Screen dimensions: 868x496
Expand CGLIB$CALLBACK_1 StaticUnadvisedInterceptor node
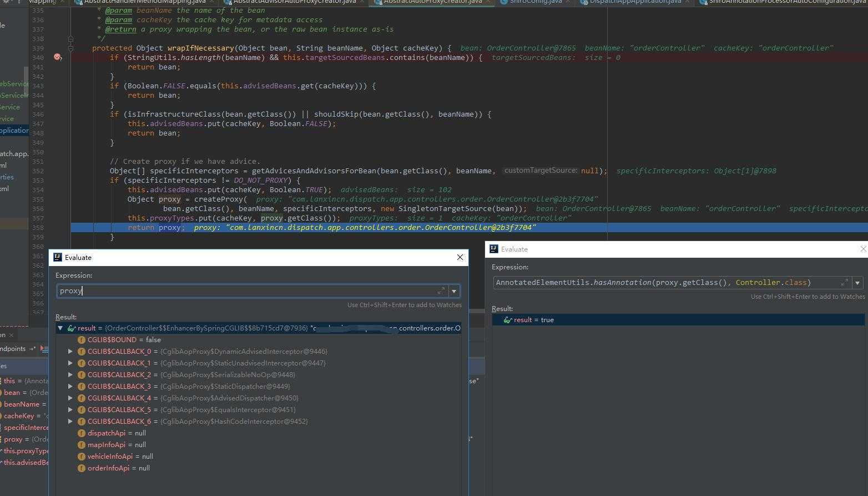[x=70, y=363]
